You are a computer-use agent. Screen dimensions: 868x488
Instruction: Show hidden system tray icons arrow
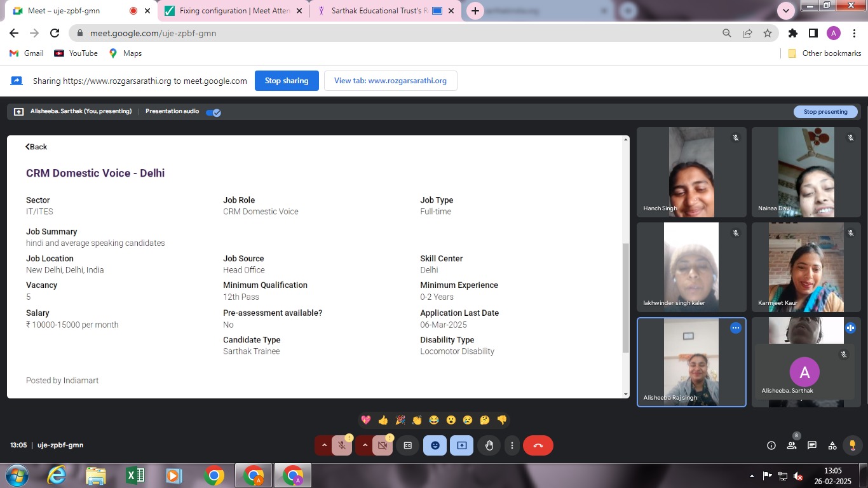pyautogui.click(x=752, y=476)
